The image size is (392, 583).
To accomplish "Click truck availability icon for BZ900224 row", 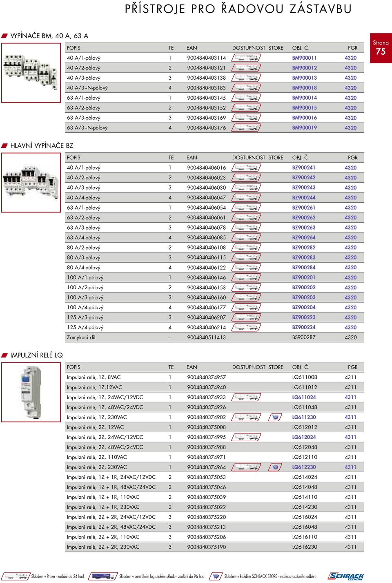I will [246, 328].
